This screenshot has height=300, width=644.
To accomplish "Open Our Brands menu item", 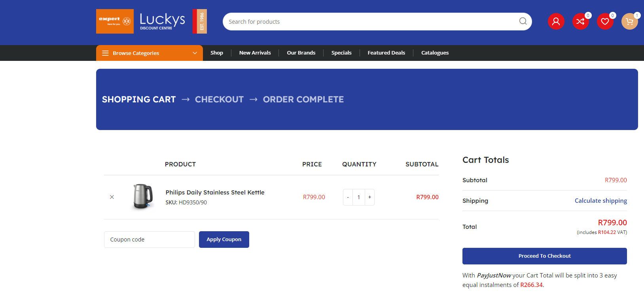I will point(301,53).
